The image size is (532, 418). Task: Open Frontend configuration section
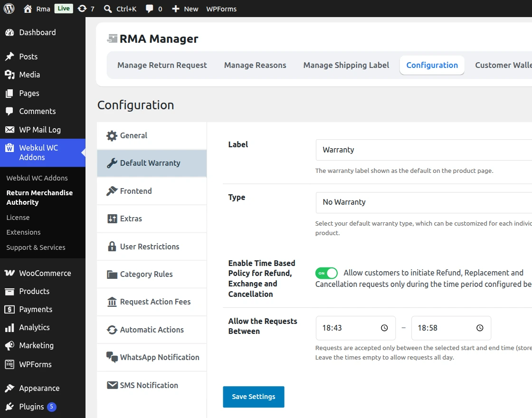152,191
